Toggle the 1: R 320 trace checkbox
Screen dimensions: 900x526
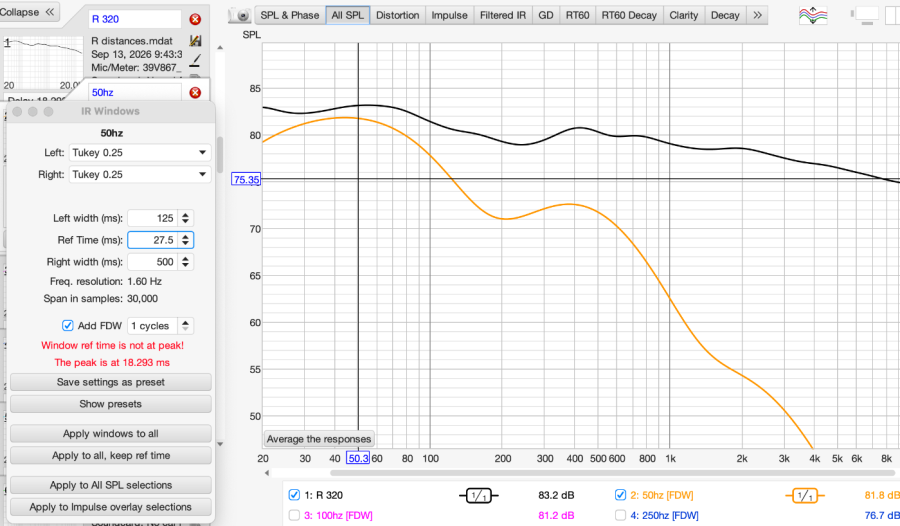point(294,494)
